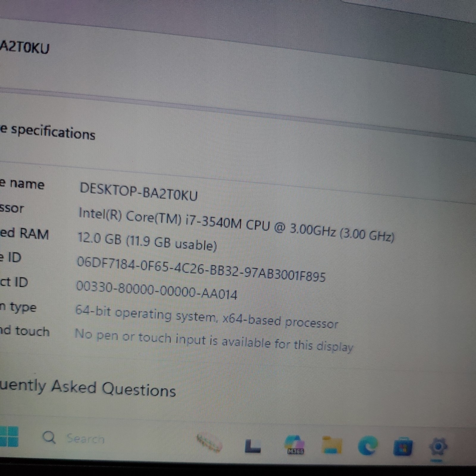Click the search highlight illustration in taskbar
Screen dimensions: 476x476
(x=209, y=443)
